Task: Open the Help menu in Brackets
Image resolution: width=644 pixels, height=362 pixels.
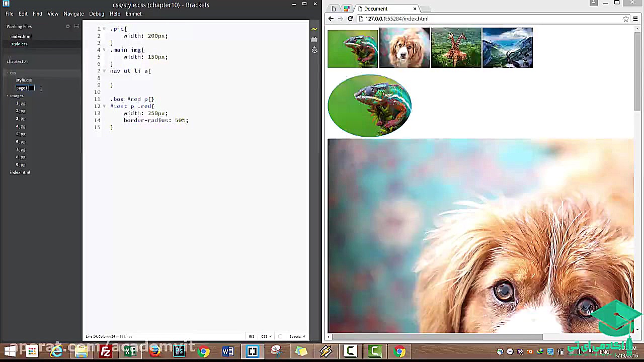Action: point(115,14)
